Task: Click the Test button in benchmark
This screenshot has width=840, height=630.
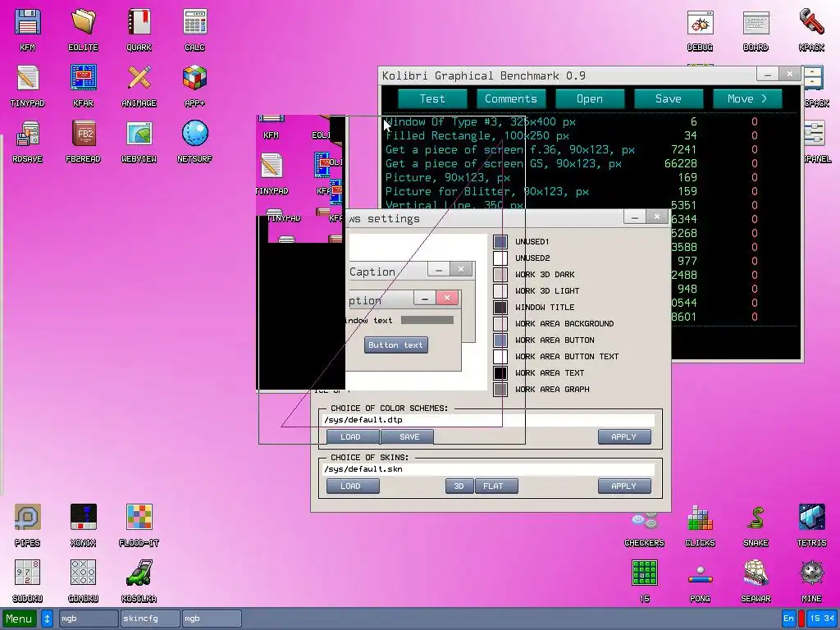Action: (x=432, y=99)
